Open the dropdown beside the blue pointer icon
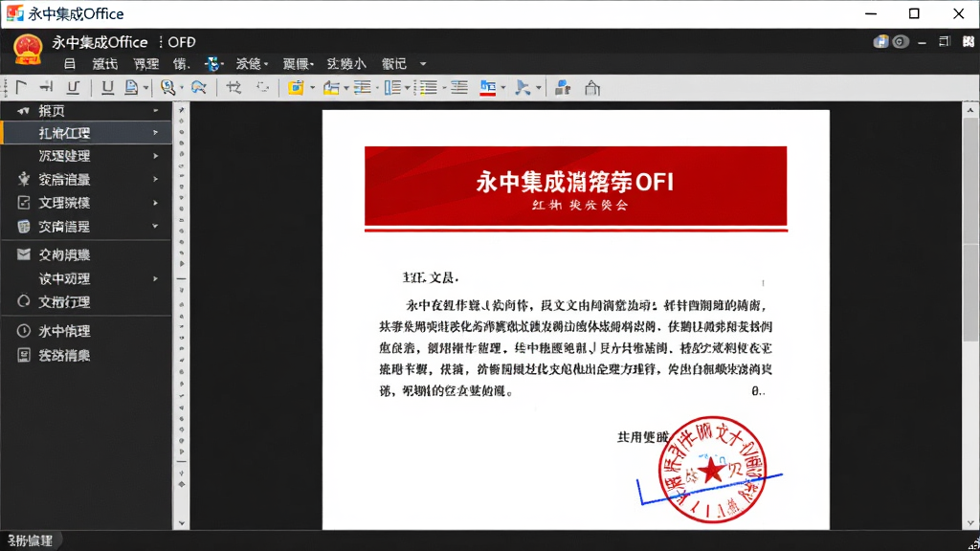980x551 pixels. click(538, 88)
